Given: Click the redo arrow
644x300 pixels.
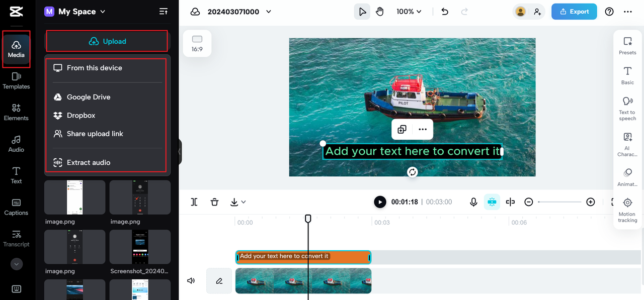Looking at the screenshot, I should [464, 12].
